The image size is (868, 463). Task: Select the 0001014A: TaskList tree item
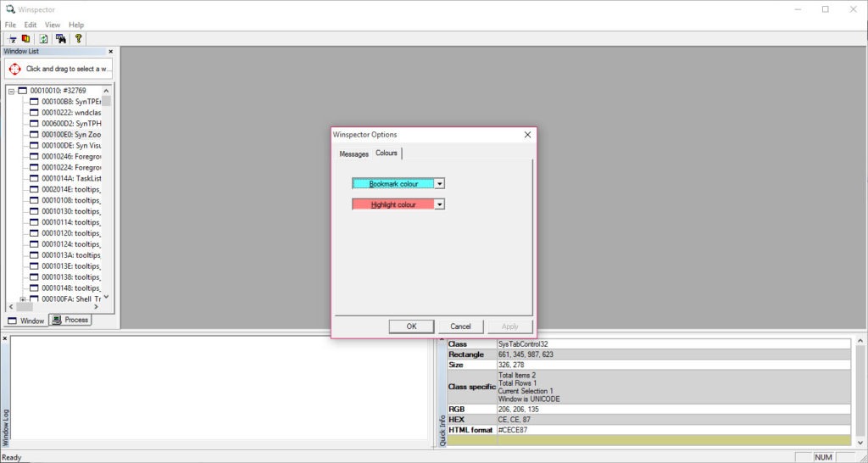(70, 178)
